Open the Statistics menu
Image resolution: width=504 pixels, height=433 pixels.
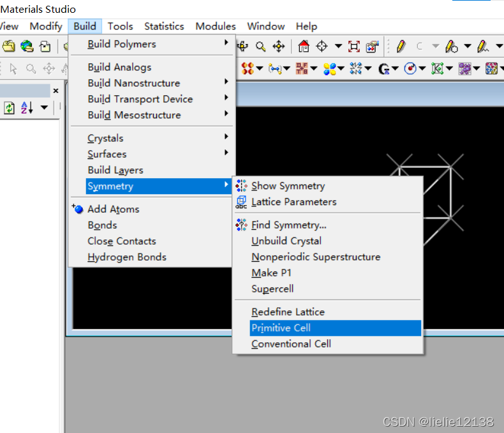164,26
